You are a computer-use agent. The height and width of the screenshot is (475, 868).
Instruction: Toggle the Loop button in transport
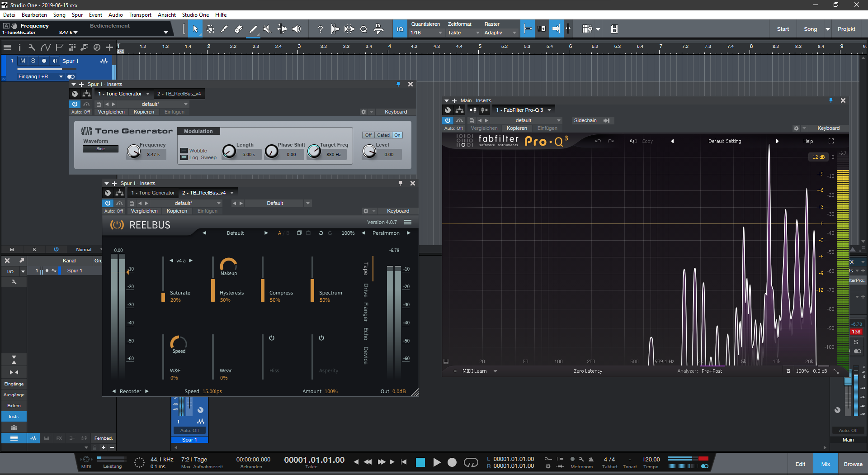click(471, 462)
